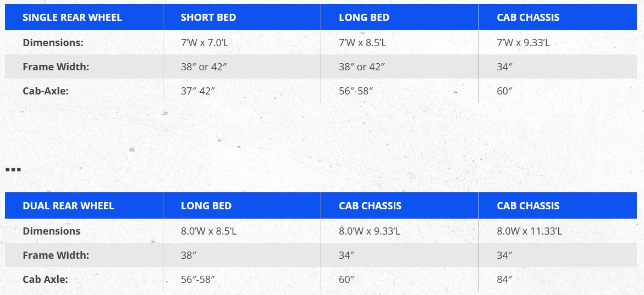This screenshot has height=295, width=644.
Task: Select the short bed "38″ or 42″" frame width
Action: [203, 66]
